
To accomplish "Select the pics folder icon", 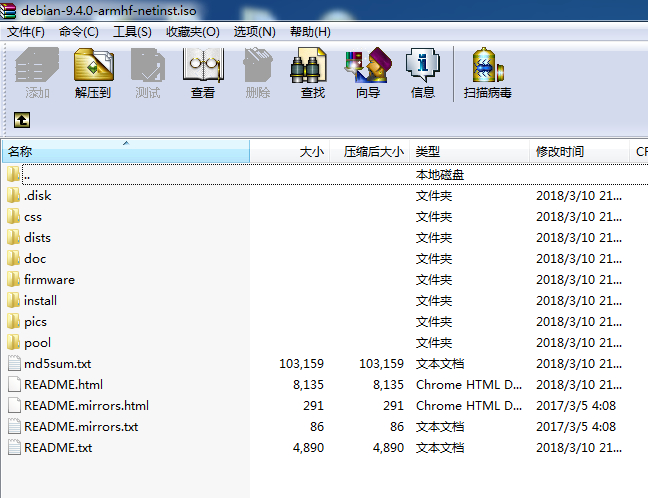I will (x=13, y=322).
